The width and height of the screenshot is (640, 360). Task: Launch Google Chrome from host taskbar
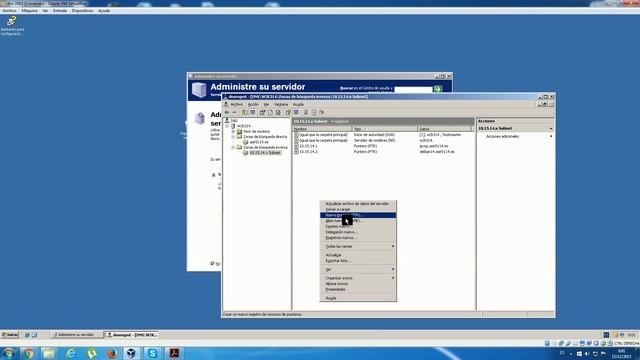coord(29,353)
